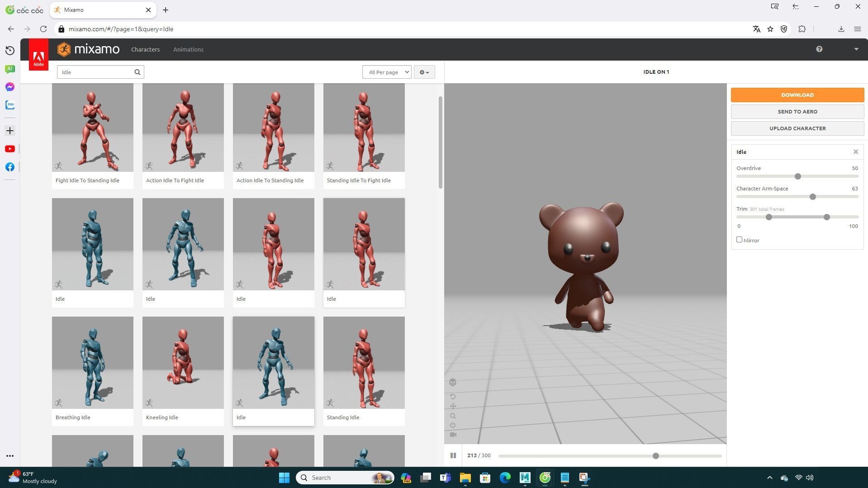Click the pan move icon in viewport
Viewport: 868px width, 488px height.
coord(453,406)
